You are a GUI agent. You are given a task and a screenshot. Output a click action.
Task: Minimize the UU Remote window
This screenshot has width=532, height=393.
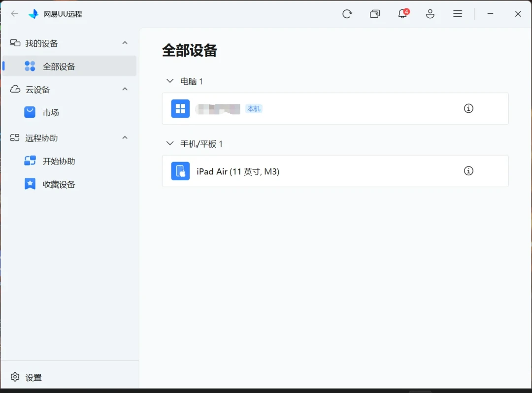490,14
